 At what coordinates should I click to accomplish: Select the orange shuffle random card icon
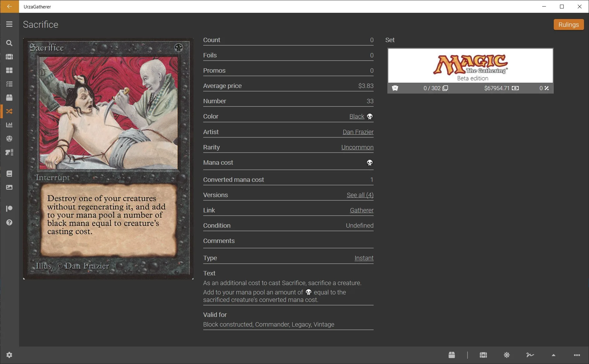pos(9,111)
